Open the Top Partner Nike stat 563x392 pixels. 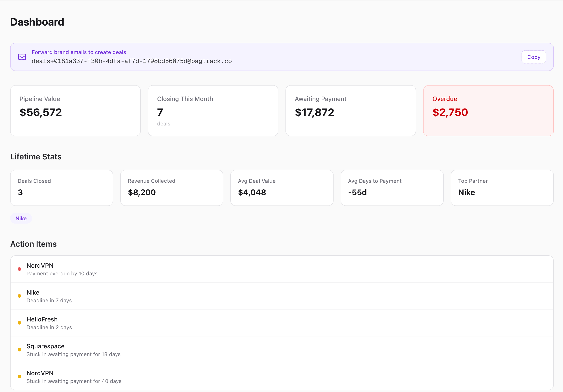coord(502,188)
